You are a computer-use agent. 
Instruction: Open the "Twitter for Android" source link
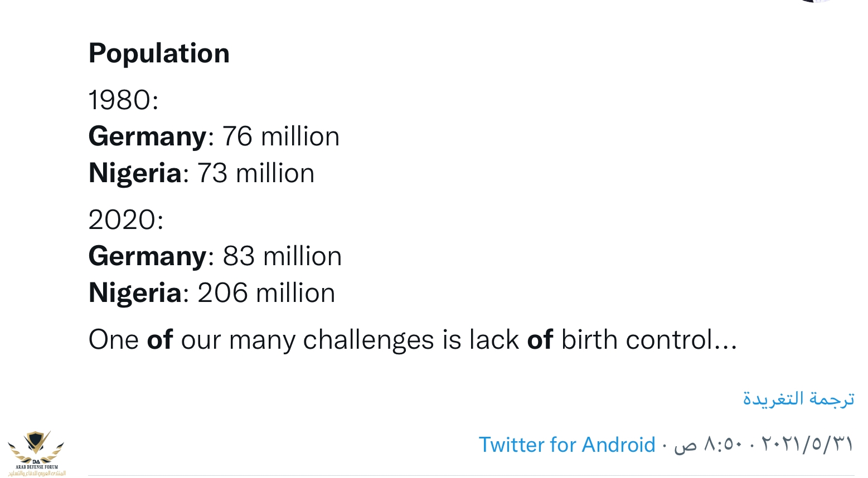[566, 445]
